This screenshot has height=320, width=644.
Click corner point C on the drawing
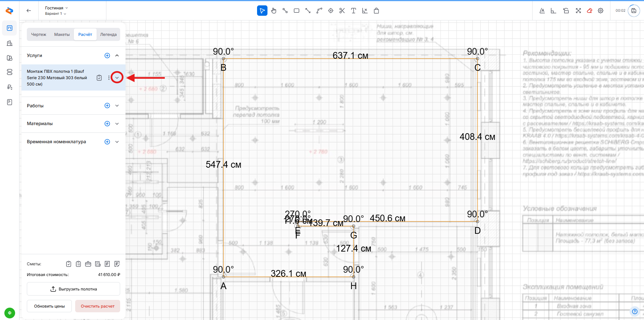[x=477, y=59]
